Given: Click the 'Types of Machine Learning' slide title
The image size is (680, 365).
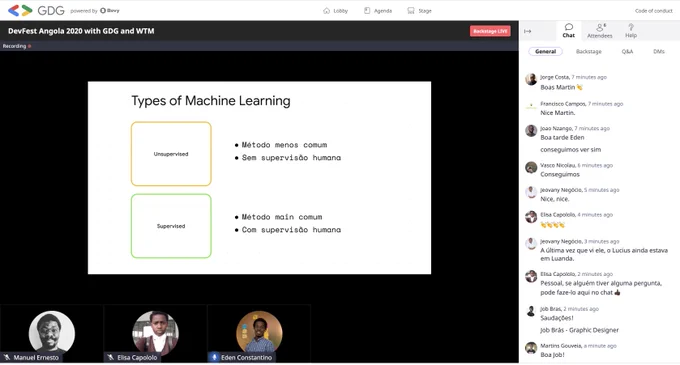Looking at the screenshot, I should coord(211,101).
